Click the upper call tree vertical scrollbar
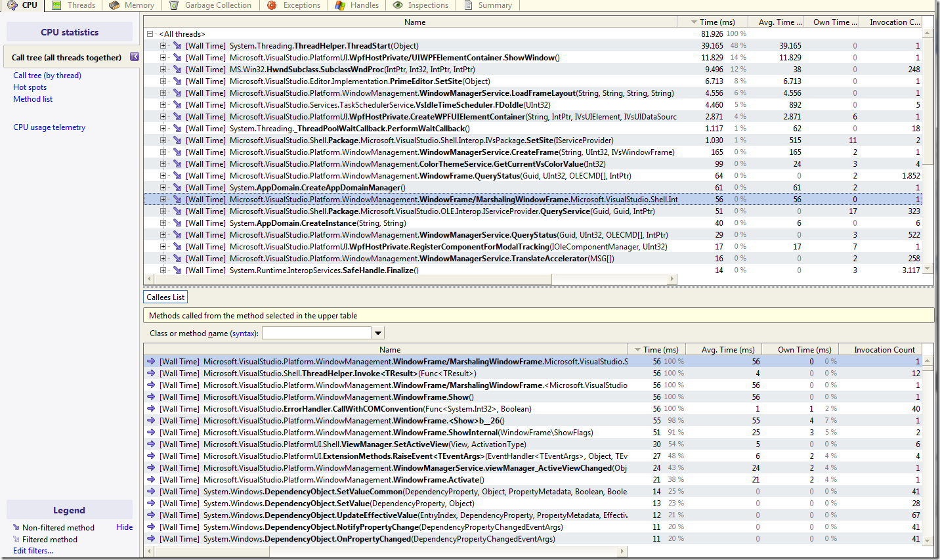This screenshot has width=940, height=560. 928,151
